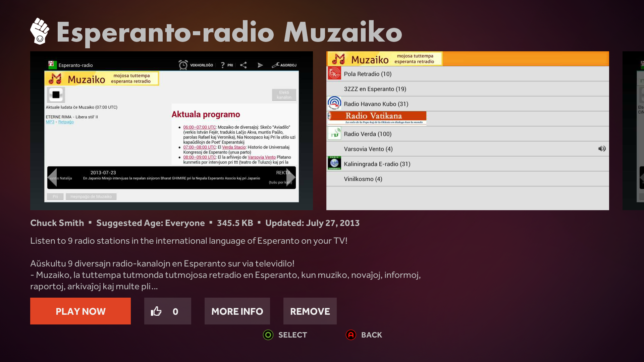Click the Radio Verda station logo
This screenshot has height=362, width=644.
pos(334,133)
